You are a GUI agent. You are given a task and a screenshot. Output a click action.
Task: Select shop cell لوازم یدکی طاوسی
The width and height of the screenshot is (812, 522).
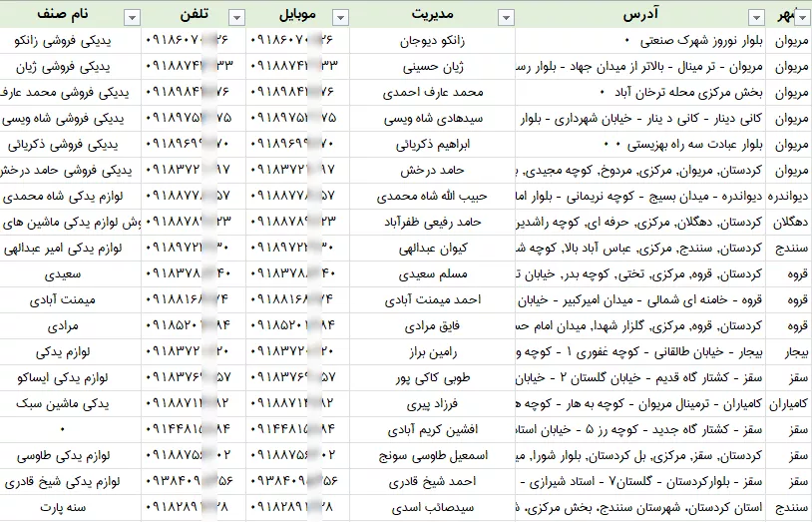click(71, 455)
